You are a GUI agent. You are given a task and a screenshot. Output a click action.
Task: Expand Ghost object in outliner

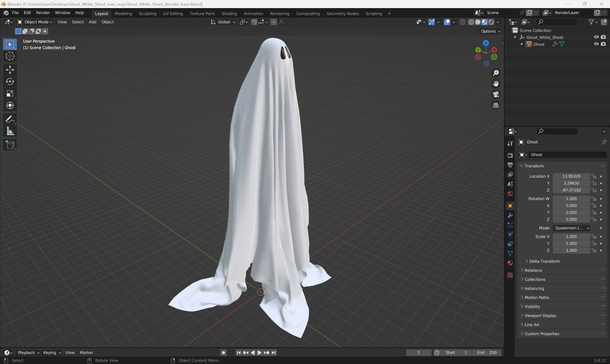point(522,44)
